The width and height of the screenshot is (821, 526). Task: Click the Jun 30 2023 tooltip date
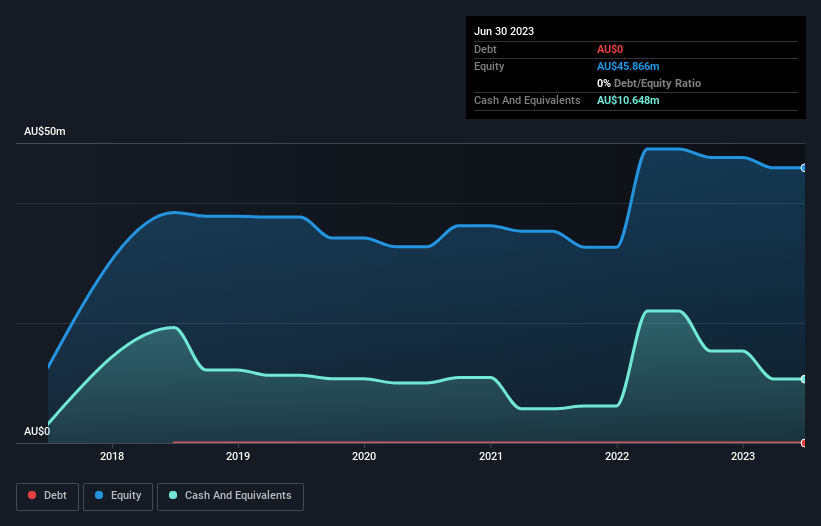504,31
